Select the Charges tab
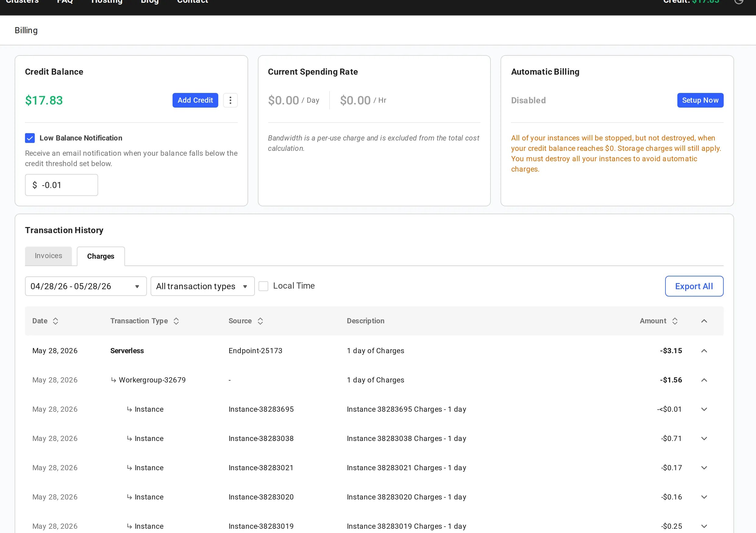The image size is (756, 533). click(101, 256)
